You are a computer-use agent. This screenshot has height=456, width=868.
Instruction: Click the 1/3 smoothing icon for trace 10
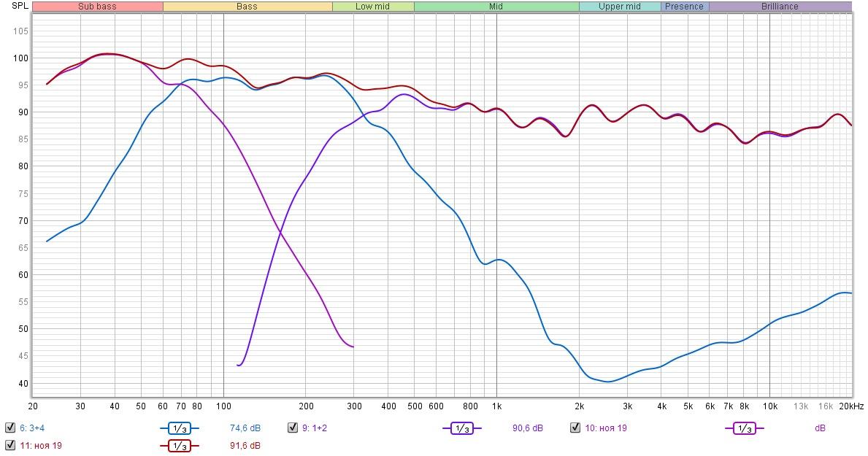tap(744, 428)
